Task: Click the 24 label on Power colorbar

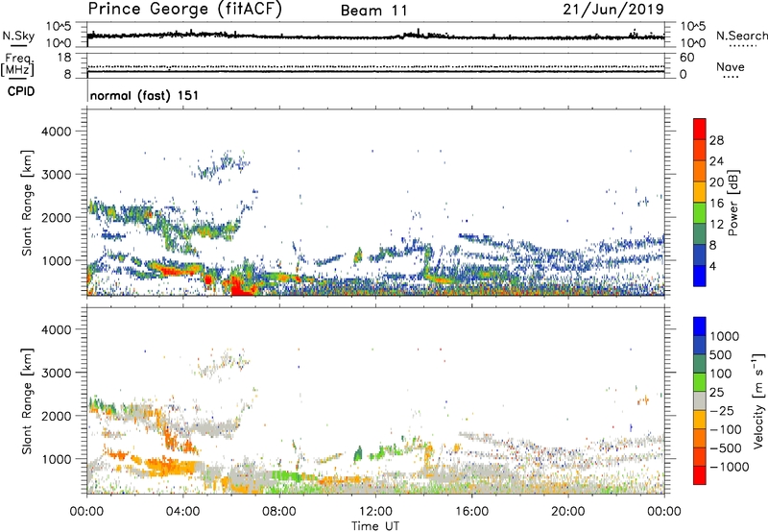Action: 716,161
